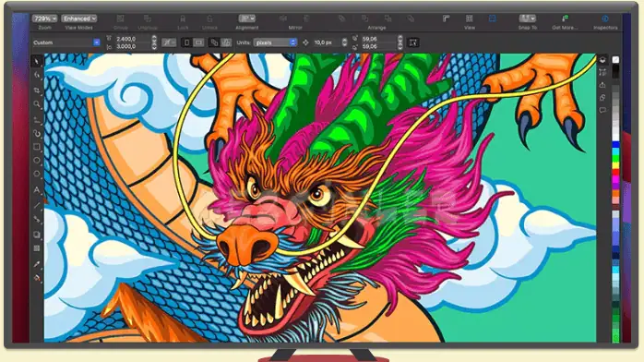Click the Group objects toolbar icon
This screenshot has height=362, width=644.
pos(120,18)
